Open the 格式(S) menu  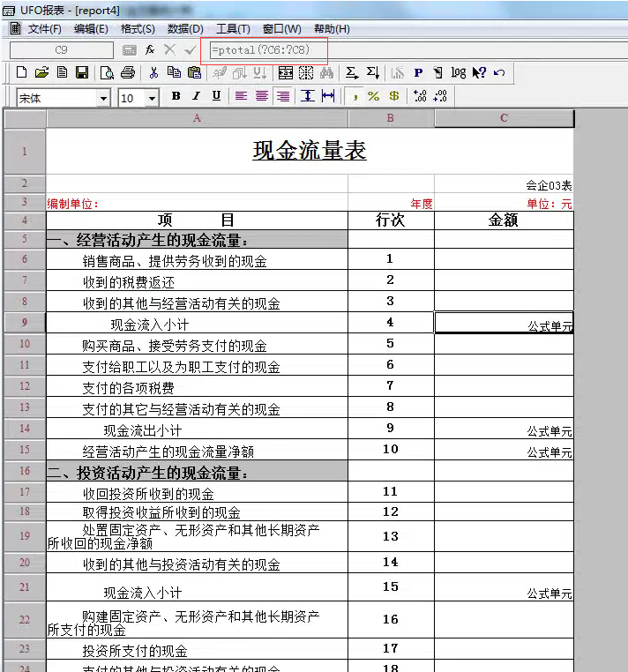tap(138, 29)
